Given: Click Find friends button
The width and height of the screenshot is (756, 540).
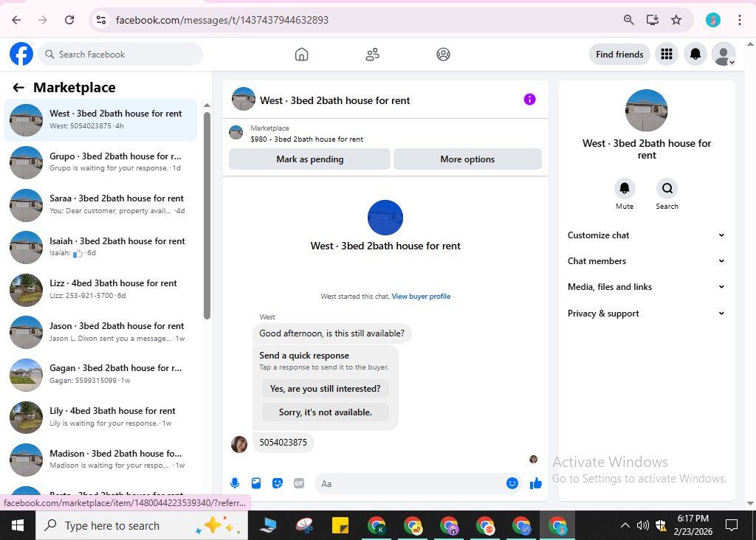Looking at the screenshot, I should (619, 54).
